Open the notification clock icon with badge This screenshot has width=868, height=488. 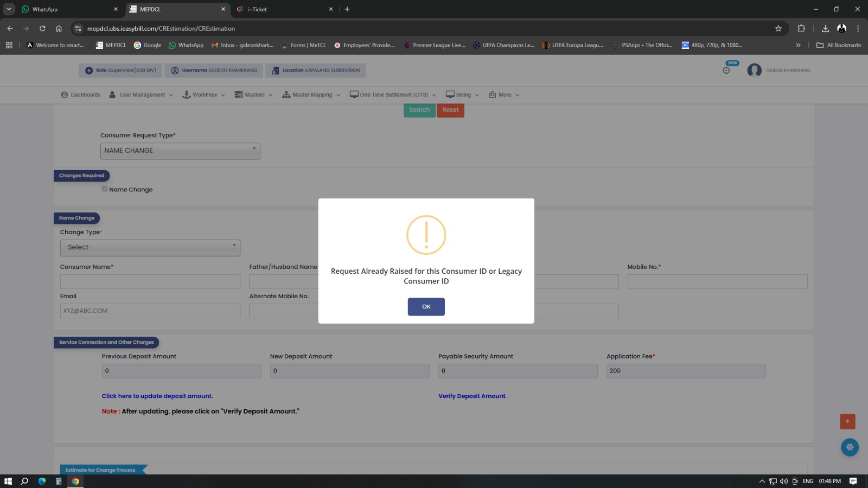726,70
